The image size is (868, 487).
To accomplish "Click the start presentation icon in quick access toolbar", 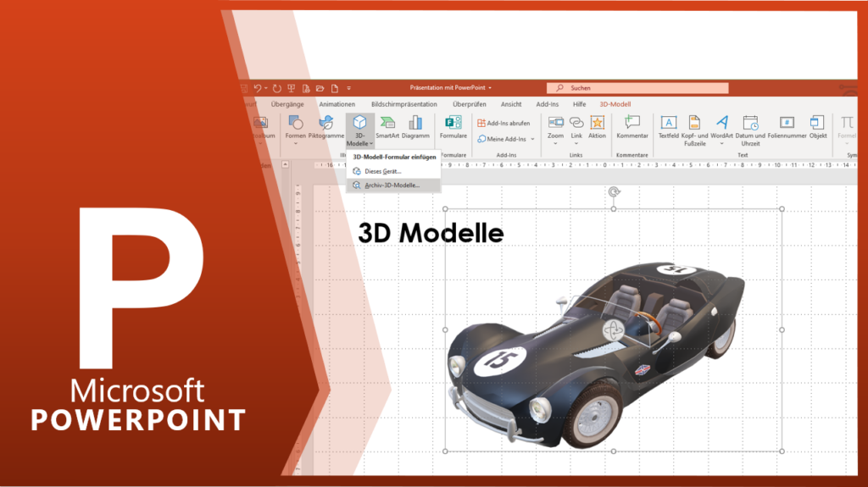I will coord(292,88).
